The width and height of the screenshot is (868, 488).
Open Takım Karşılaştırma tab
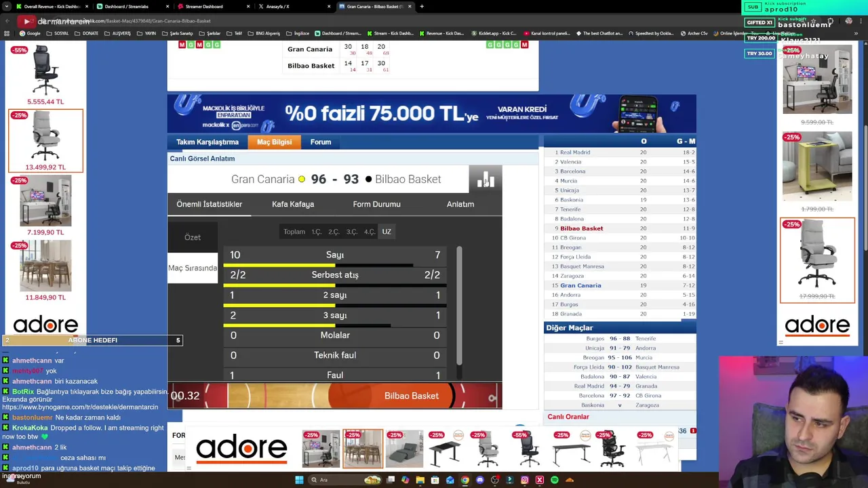pyautogui.click(x=208, y=142)
